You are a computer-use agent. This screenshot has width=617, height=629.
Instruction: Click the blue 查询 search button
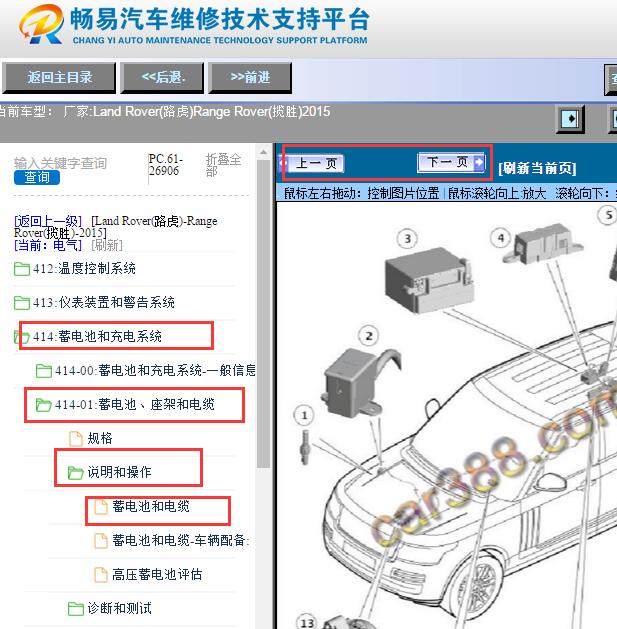[x=37, y=177]
